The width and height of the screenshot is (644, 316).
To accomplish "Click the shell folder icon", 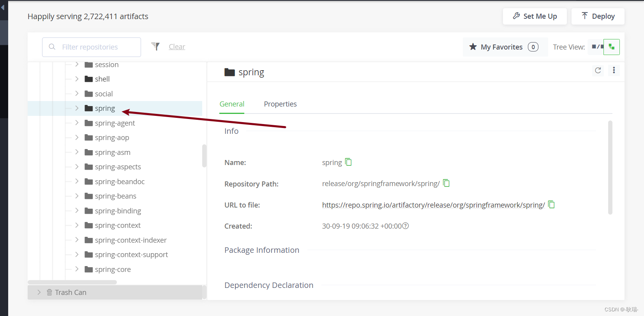I will pyautogui.click(x=89, y=79).
